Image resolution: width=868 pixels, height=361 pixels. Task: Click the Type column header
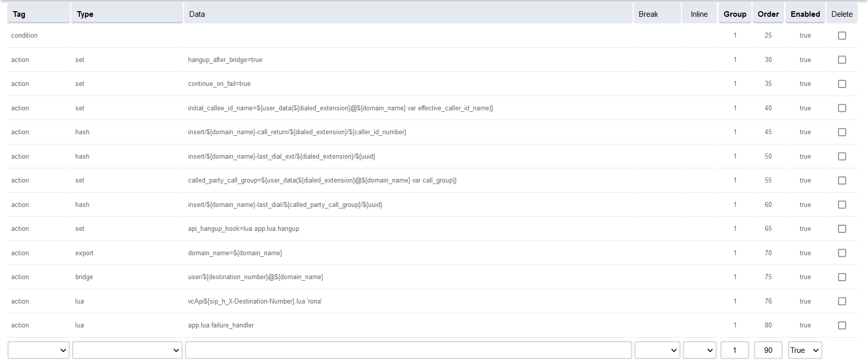click(85, 14)
